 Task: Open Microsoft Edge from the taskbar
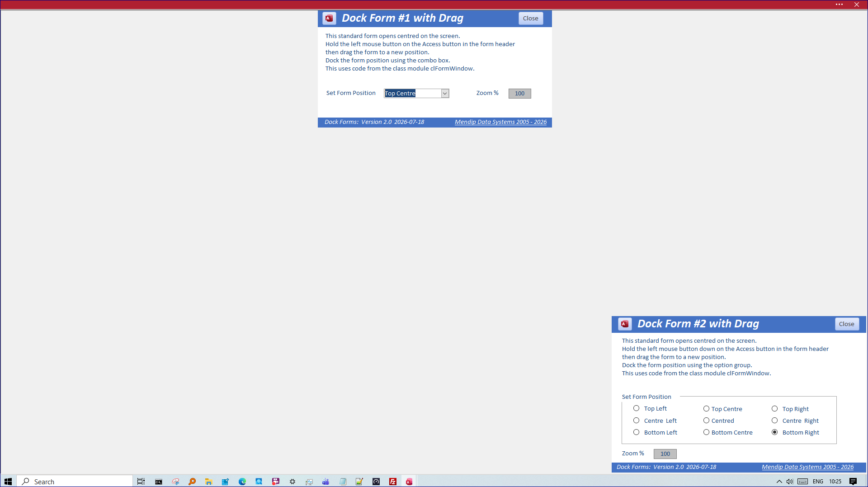(x=242, y=482)
